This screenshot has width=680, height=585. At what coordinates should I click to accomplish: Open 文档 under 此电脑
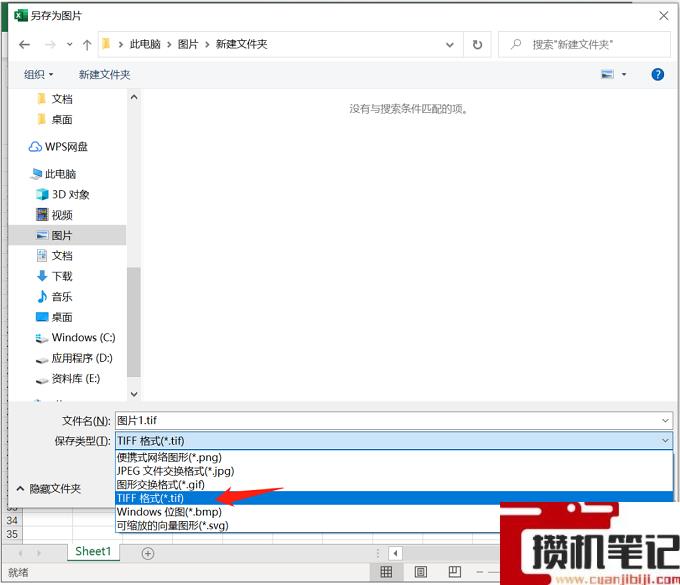(x=55, y=255)
